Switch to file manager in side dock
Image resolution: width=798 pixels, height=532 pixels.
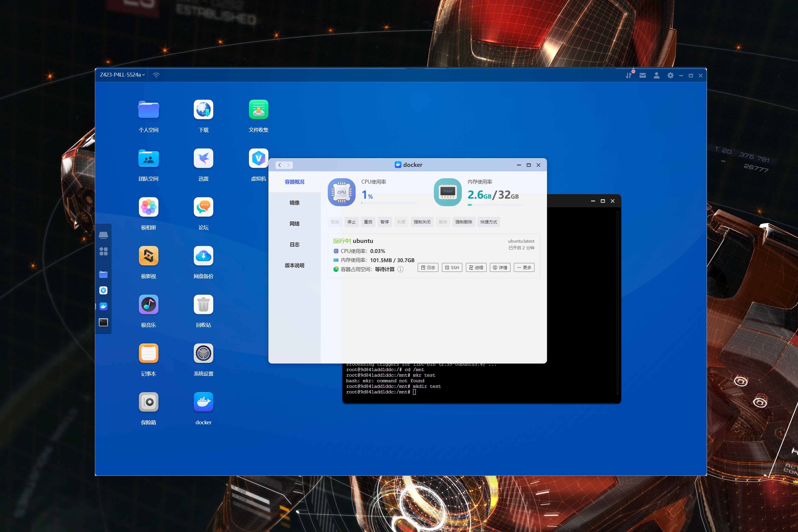(x=103, y=275)
